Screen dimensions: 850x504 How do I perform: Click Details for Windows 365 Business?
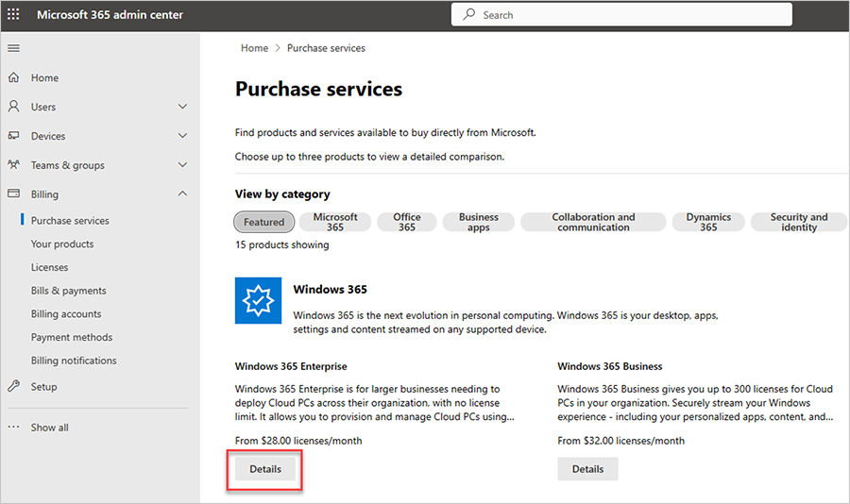pos(587,469)
